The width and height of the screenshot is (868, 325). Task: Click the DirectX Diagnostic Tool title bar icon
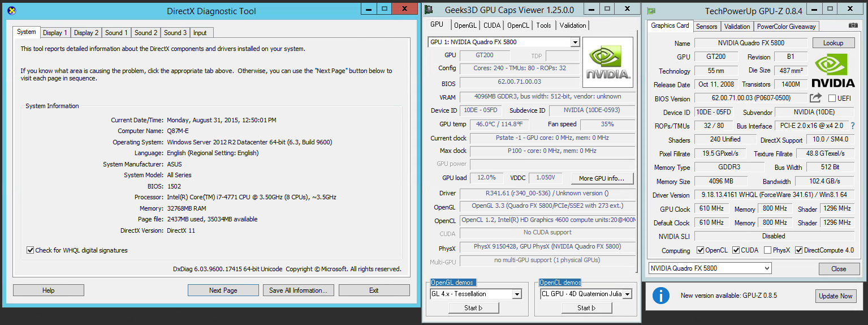click(11, 11)
